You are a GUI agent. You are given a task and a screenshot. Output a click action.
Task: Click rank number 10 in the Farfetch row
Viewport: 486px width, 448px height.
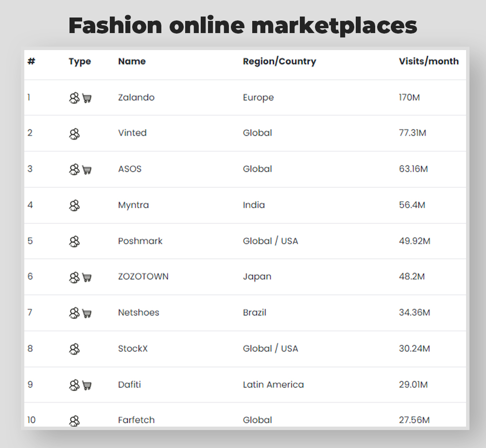click(31, 420)
